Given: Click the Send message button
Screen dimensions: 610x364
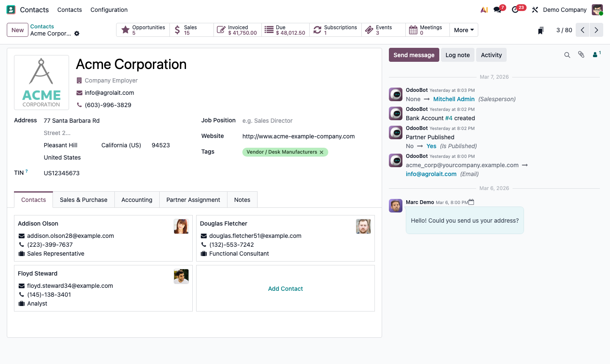Looking at the screenshot, I should (413, 55).
